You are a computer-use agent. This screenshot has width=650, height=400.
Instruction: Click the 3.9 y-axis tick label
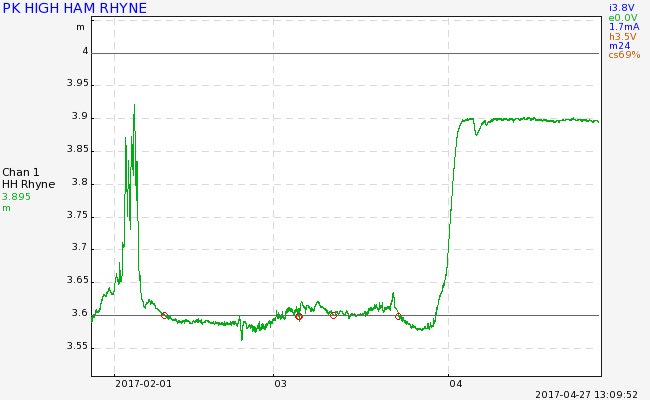click(x=80, y=116)
